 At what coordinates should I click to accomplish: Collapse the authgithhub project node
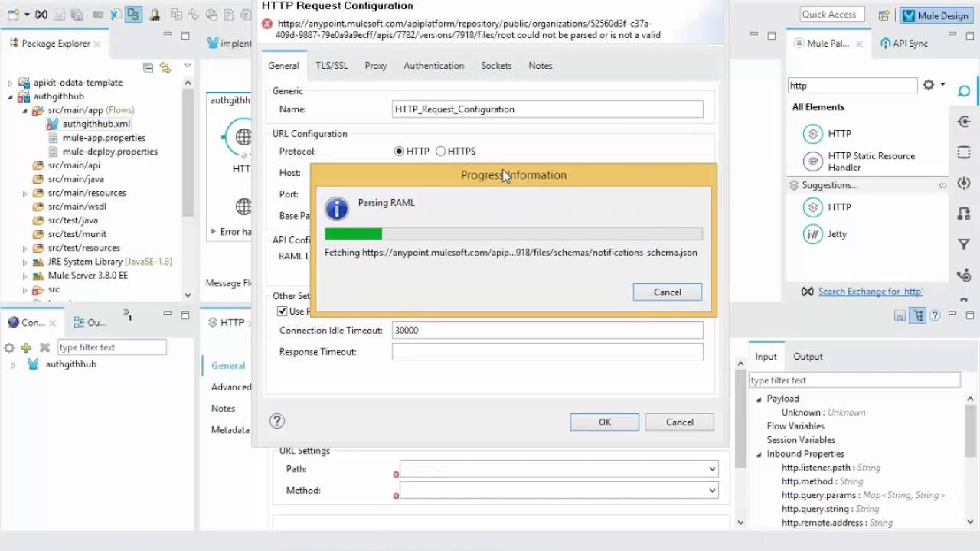(x=11, y=96)
